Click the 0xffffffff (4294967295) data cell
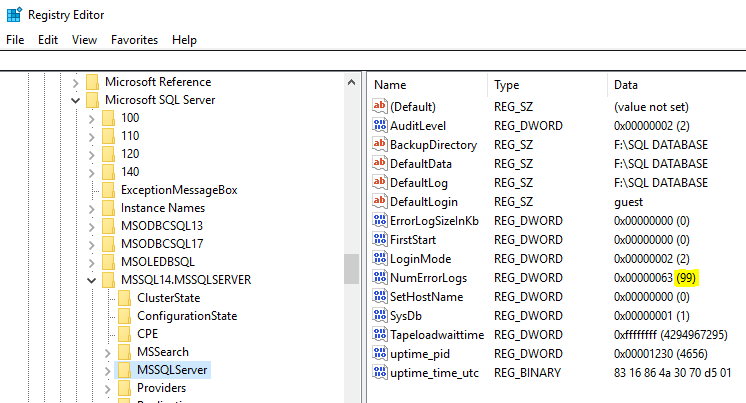 tap(671, 334)
